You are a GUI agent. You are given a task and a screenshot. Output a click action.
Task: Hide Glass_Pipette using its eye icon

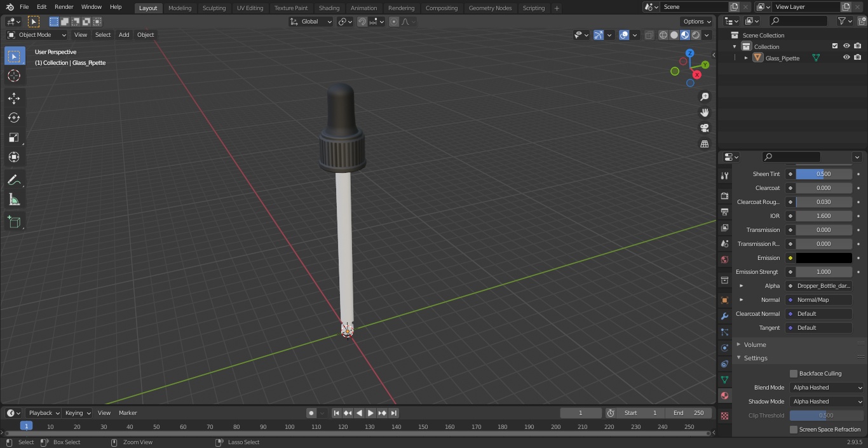coord(846,58)
